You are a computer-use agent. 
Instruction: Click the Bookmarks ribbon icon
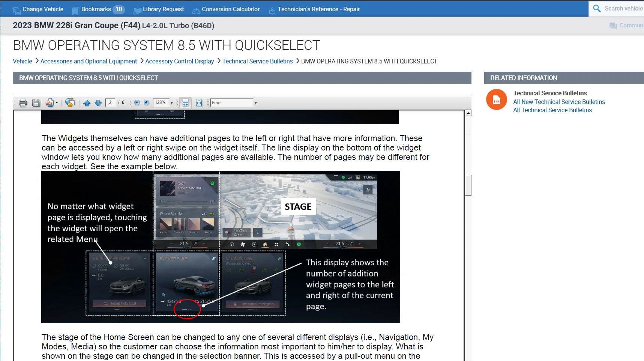pyautogui.click(x=75, y=11)
